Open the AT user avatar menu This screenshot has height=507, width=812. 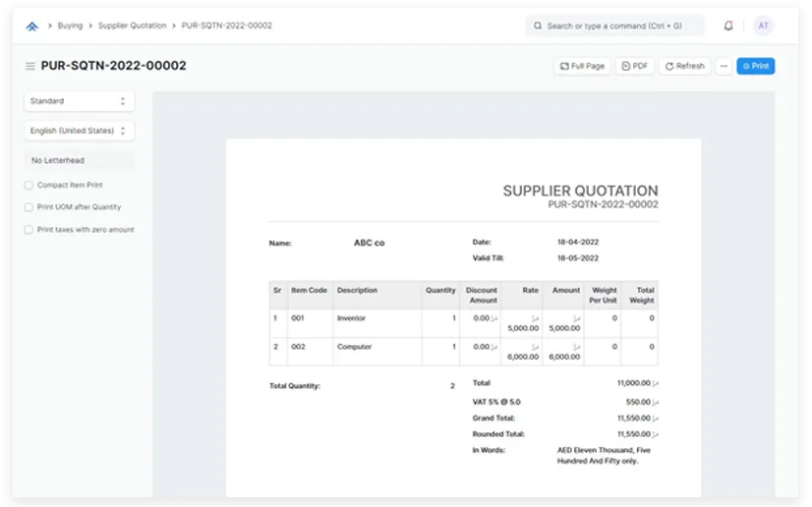pos(763,27)
